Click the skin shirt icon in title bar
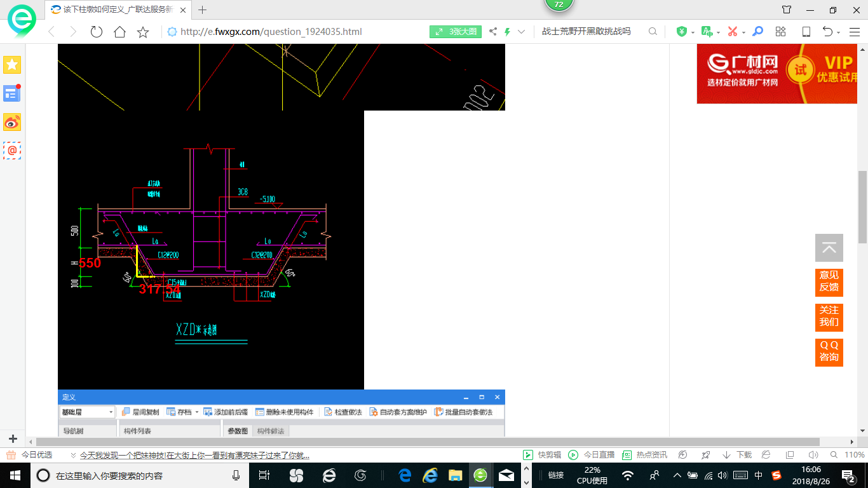The image size is (868, 488). 787,10
